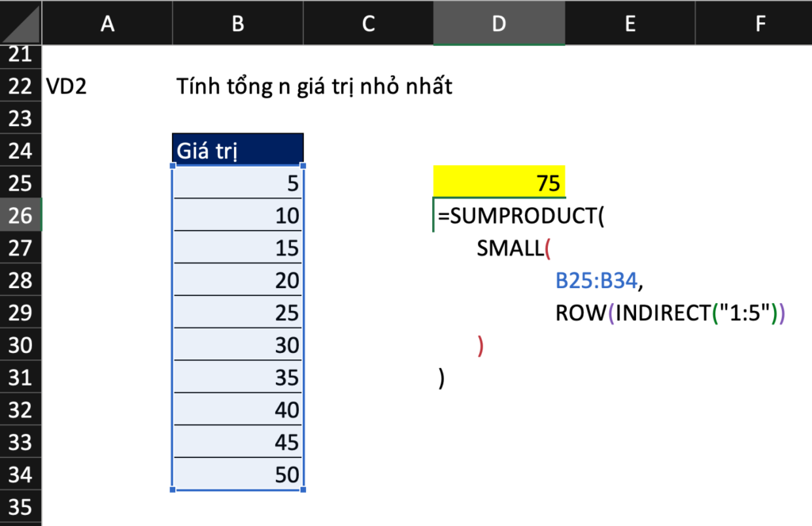Click the ROW(INDIRECT("1:5")) formula text
The image size is (812, 526).
tap(670, 313)
